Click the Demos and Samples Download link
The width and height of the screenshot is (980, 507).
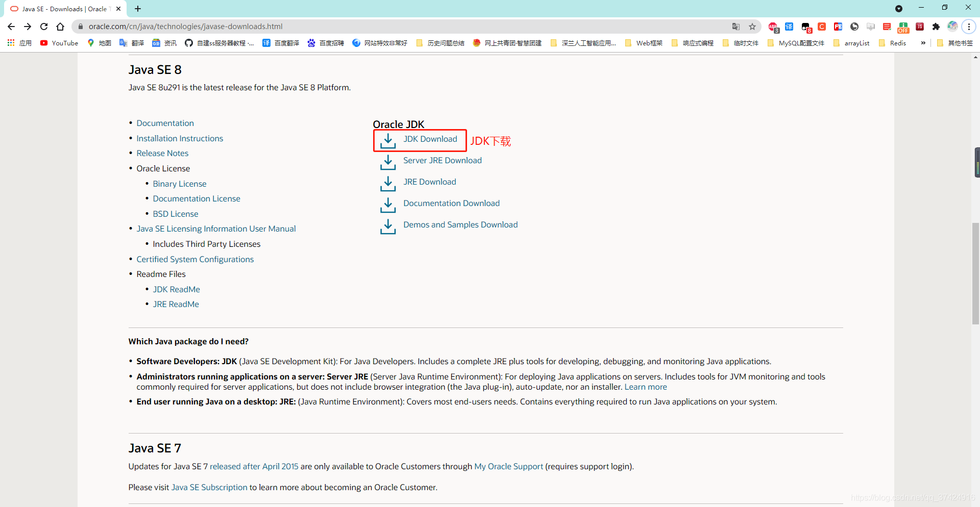[460, 225]
